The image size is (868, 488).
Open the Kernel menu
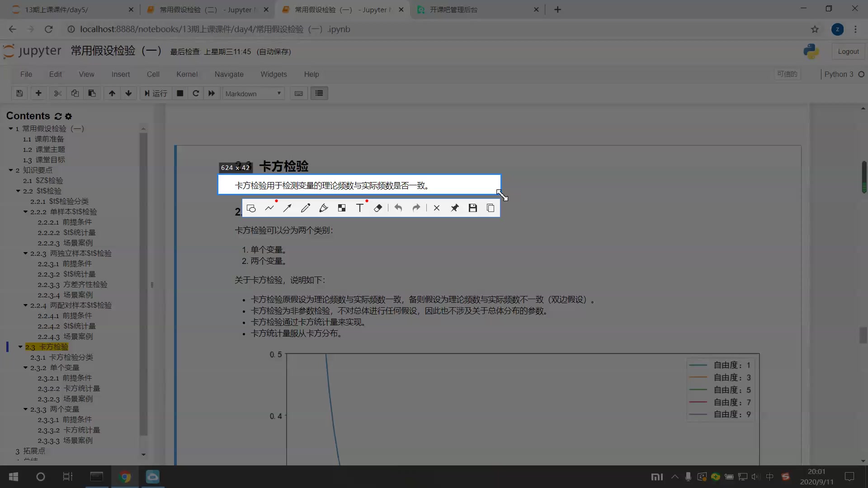187,74
